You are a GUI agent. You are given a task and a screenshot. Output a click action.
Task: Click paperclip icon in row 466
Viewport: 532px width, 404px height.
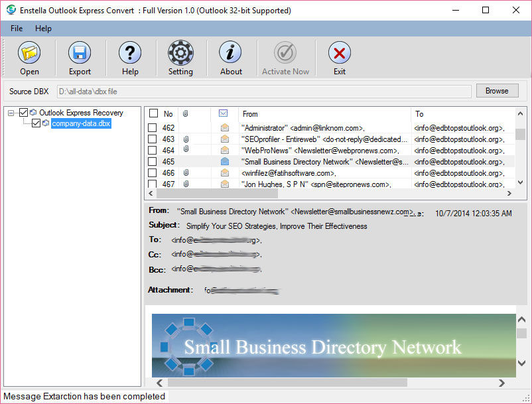click(186, 173)
